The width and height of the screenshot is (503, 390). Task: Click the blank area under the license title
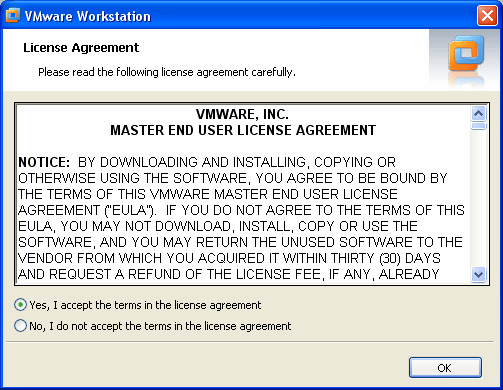tap(243, 146)
